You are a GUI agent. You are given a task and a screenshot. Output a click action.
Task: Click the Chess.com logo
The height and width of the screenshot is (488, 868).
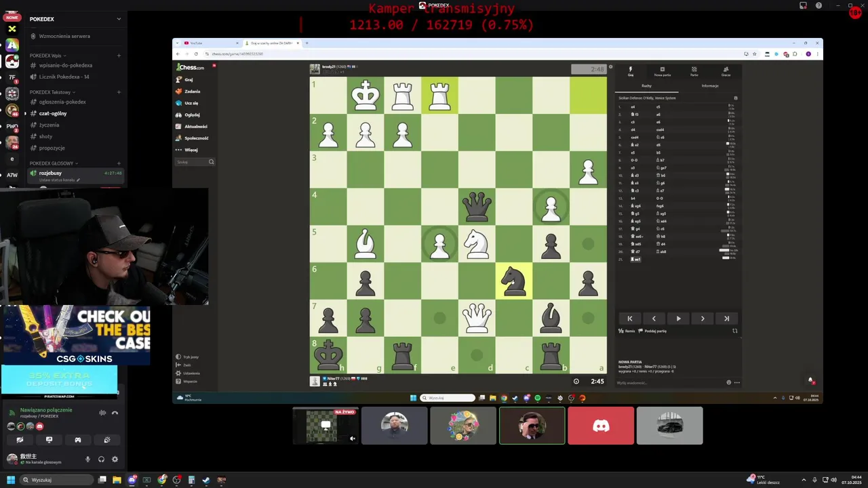pos(191,67)
